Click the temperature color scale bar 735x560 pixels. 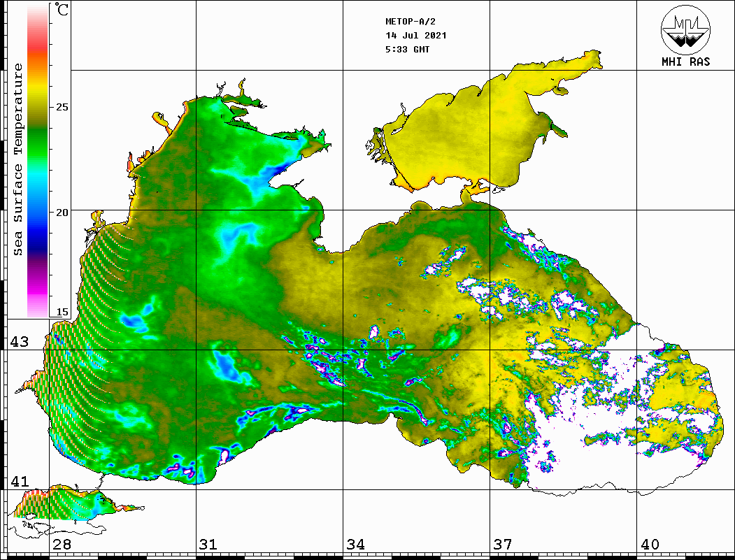click(x=38, y=161)
